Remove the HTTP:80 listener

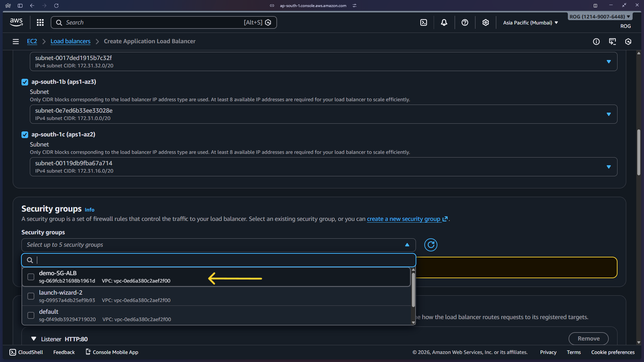(588, 339)
